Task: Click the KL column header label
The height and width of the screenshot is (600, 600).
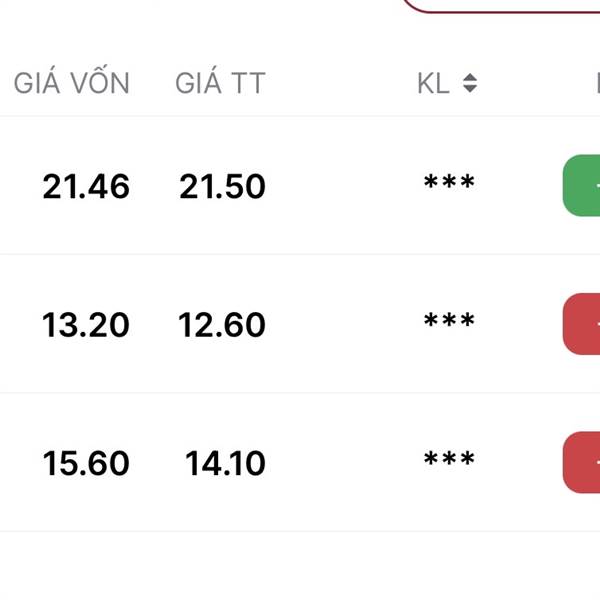Action: point(433,83)
